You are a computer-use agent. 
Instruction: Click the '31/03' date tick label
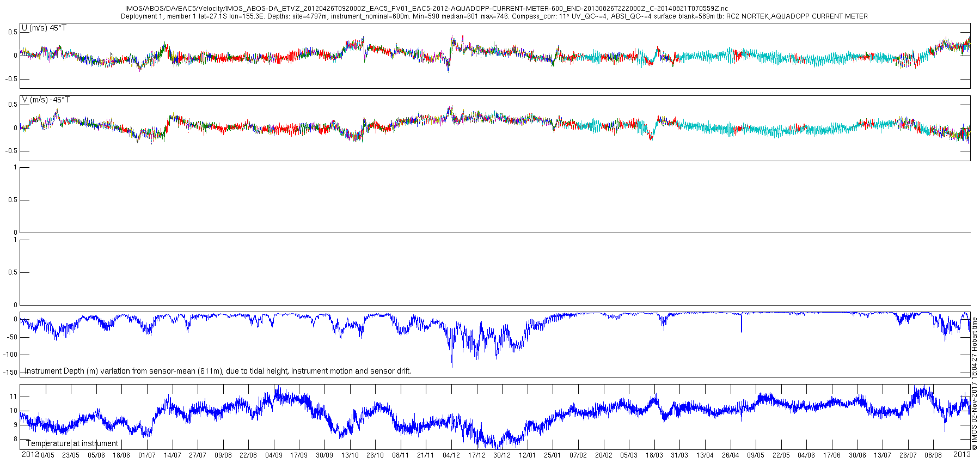[679, 455]
